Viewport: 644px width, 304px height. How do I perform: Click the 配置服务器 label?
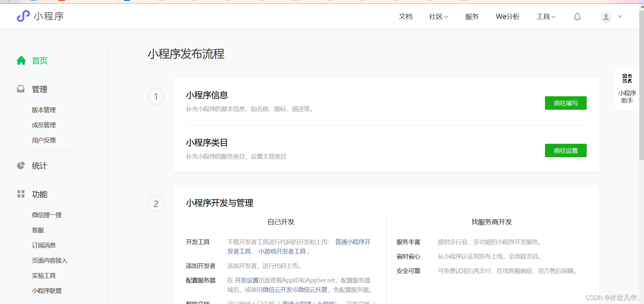(201, 280)
